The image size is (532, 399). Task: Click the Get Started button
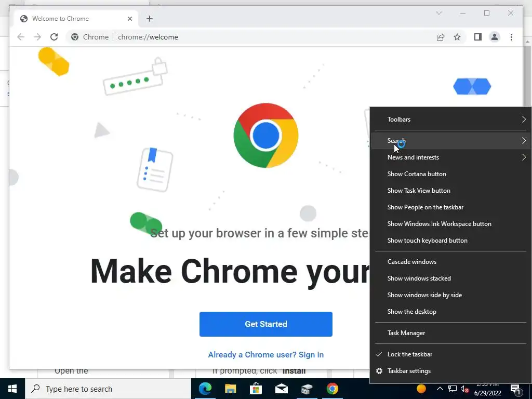(x=265, y=324)
